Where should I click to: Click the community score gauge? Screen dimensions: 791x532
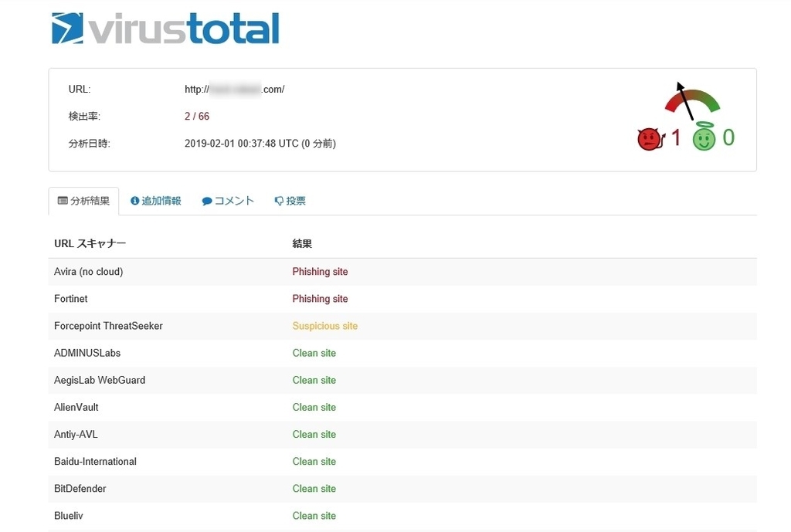[x=691, y=100]
